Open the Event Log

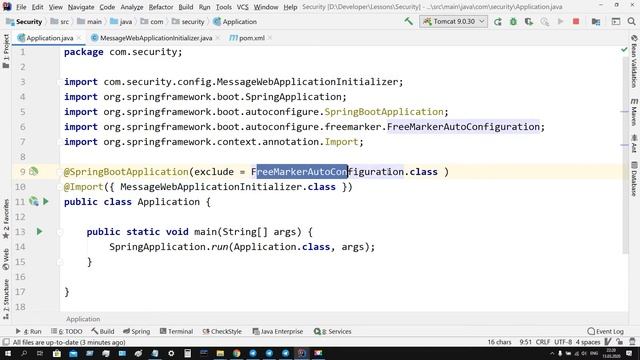[606, 331]
